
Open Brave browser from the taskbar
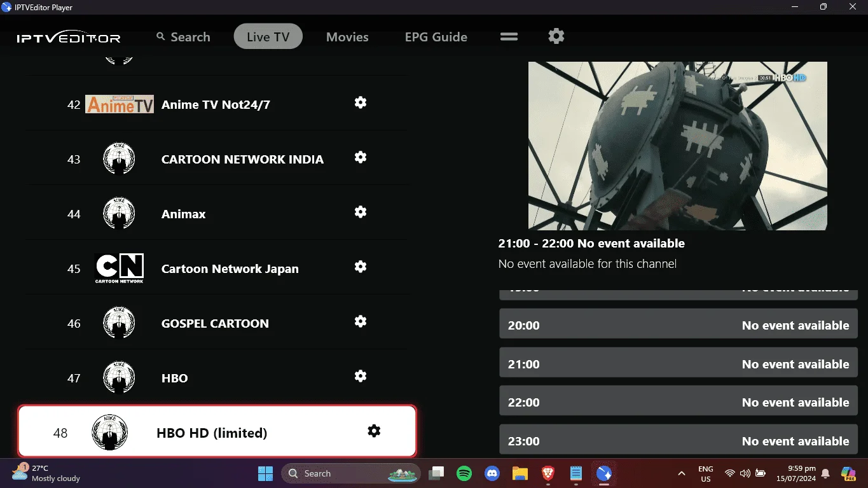pyautogui.click(x=548, y=473)
